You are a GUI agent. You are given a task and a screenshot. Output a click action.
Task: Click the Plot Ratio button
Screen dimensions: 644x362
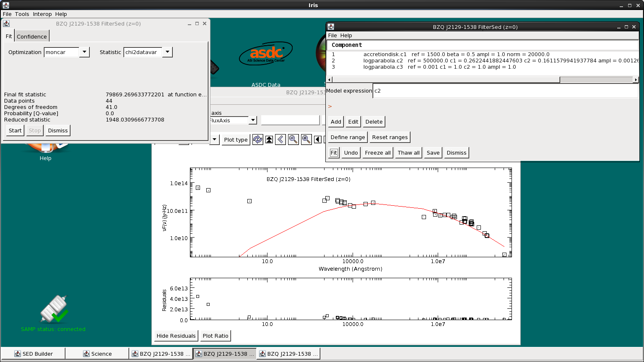pos(216,336)
